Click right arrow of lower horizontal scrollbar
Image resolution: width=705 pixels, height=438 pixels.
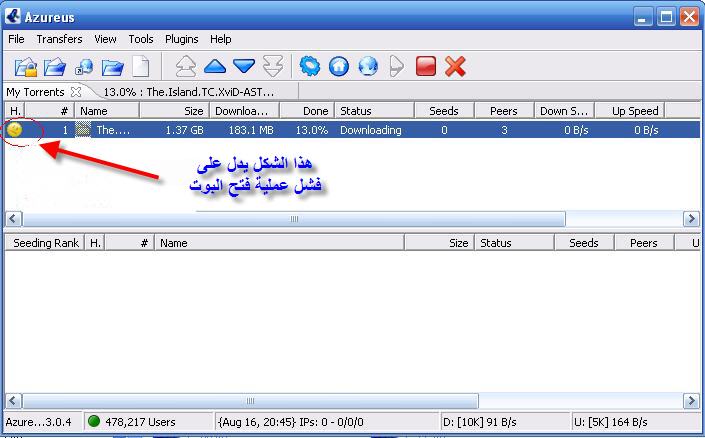pyautogui.click(x=691, y=401)
